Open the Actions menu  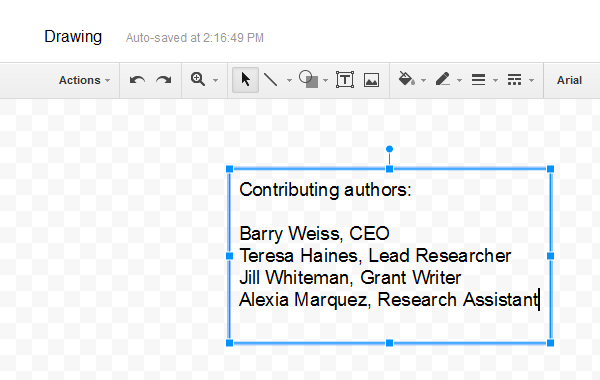pos(84,80)
